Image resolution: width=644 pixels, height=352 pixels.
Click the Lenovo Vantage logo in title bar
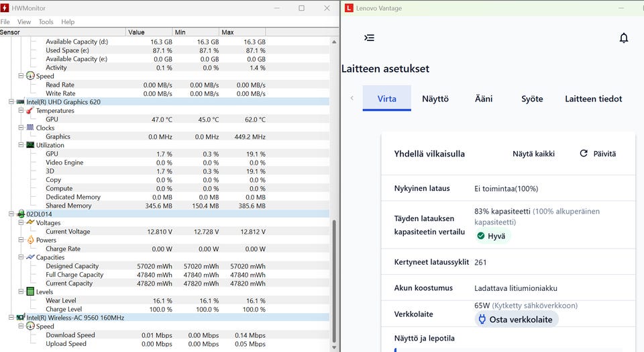click(349, 8)
